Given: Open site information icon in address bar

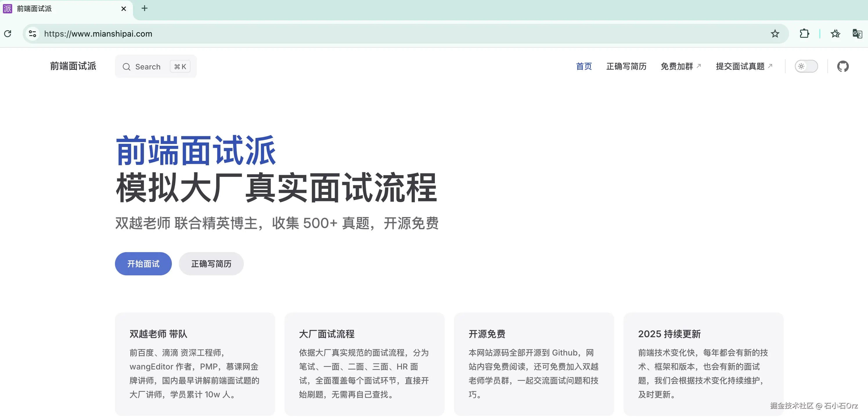Looking at the screenshot, I should point(33,34).
